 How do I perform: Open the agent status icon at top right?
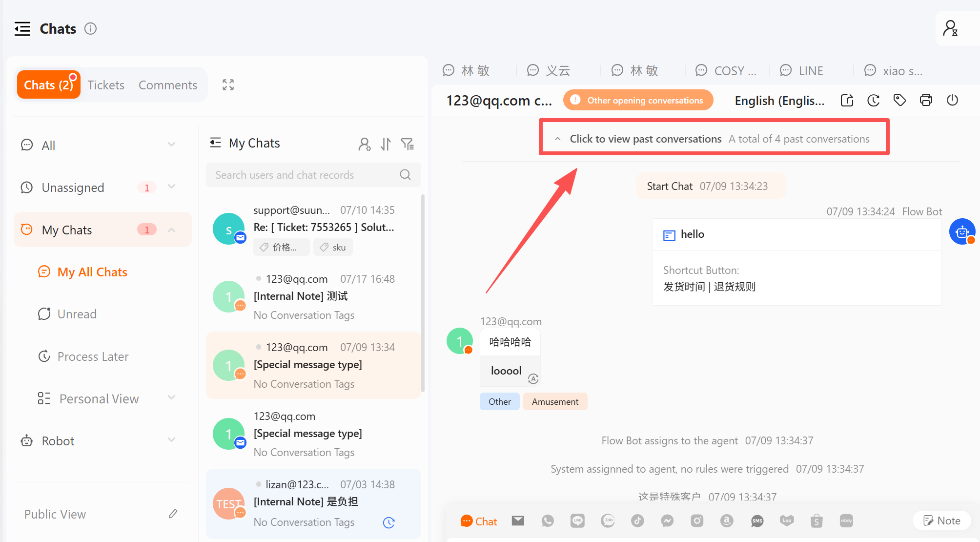[x=951, y=28]
